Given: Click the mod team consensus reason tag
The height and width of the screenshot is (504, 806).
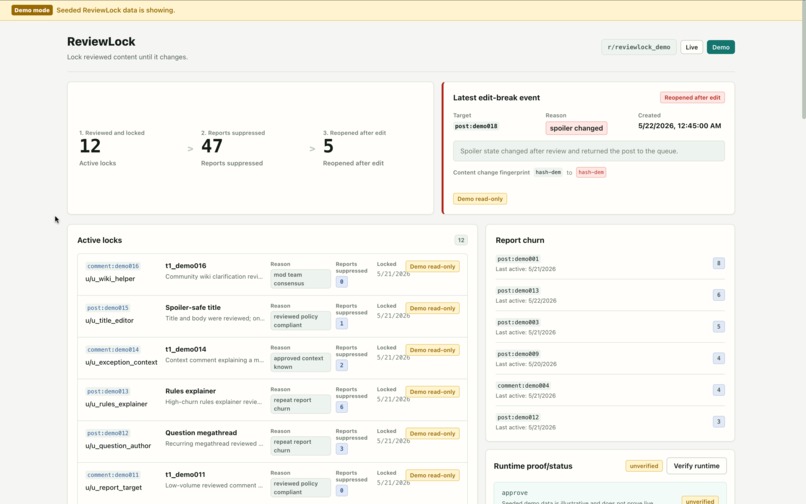Looking at the screenshot, I should (300, 279).
